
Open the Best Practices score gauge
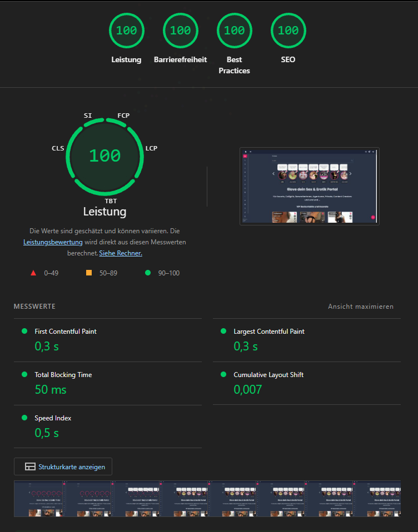[234, 31]
